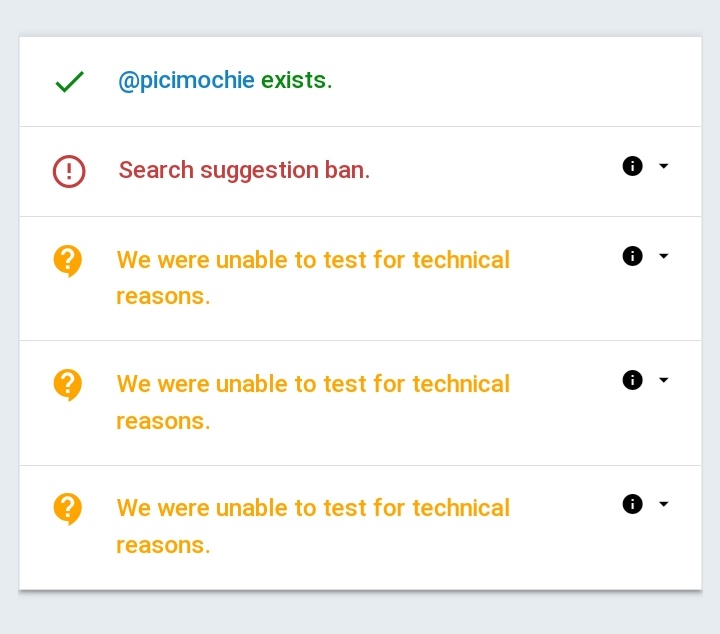Click info icon on first unable-to-test row
Screen dimensions: 720x634
[x=632, y=256]
